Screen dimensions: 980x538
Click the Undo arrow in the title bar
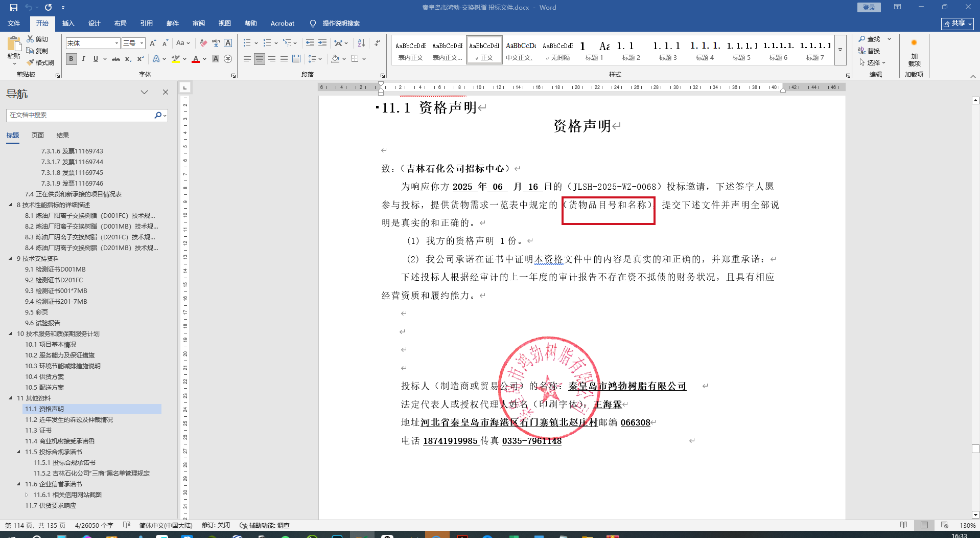click(29, 8)
